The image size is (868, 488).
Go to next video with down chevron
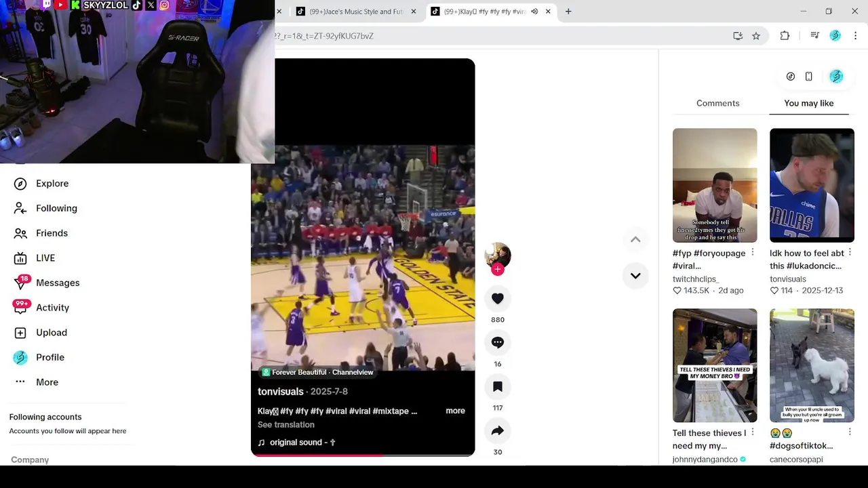635,276
